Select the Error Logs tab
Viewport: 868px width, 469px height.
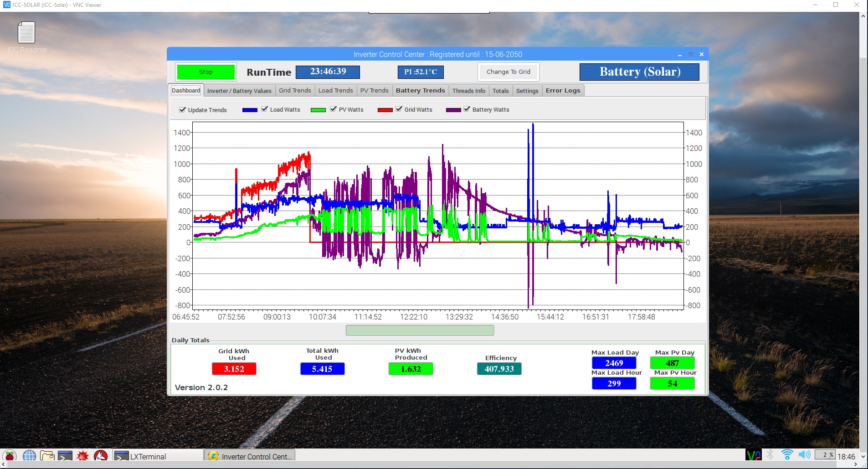coord(563,91)
